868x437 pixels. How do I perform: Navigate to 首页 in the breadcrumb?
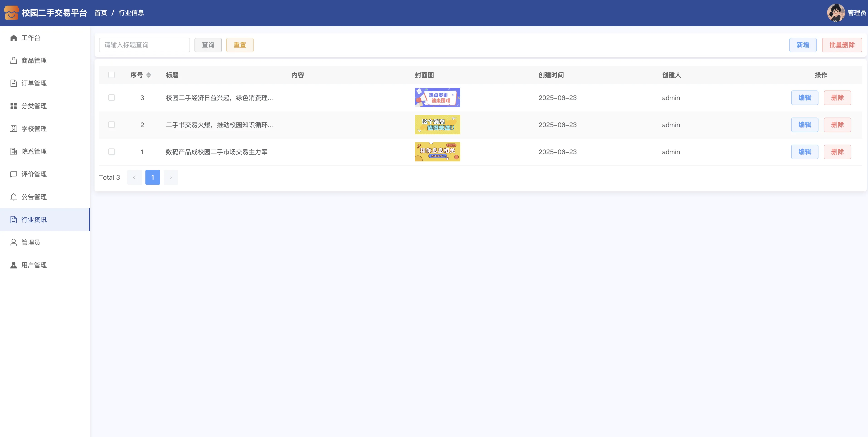point(101,13)
